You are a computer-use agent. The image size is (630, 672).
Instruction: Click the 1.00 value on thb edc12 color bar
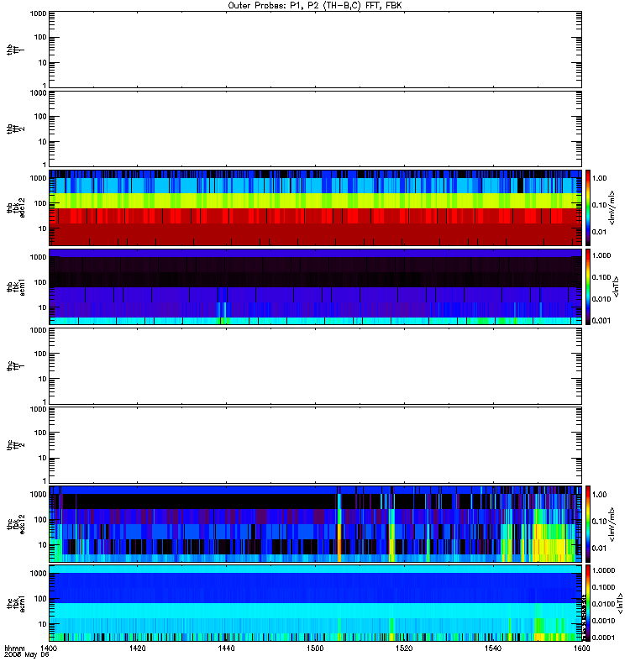pos(599,178)
